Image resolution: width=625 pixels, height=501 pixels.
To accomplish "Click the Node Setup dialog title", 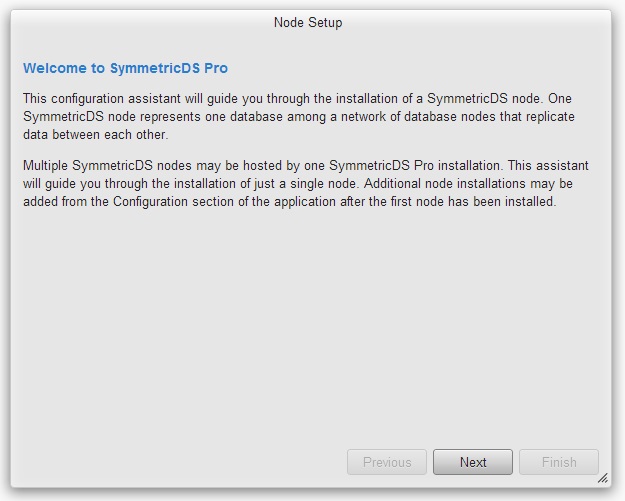I will (x=308, y=22).
